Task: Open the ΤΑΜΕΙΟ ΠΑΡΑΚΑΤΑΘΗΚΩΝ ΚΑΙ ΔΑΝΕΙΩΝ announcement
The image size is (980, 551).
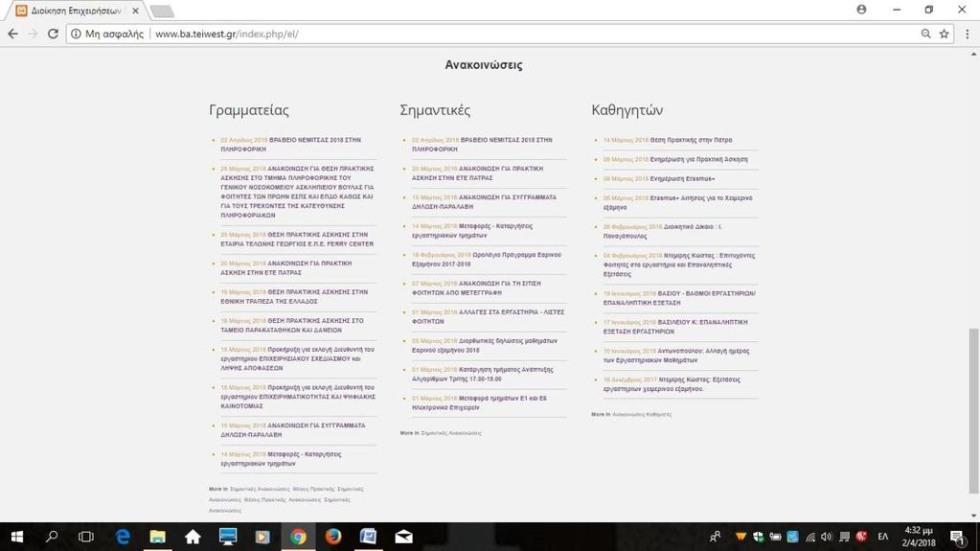Action: [292, 325]
